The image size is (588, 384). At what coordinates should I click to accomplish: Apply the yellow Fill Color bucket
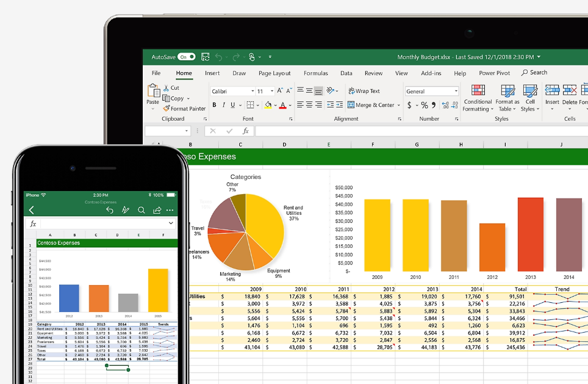coord(268,105)
